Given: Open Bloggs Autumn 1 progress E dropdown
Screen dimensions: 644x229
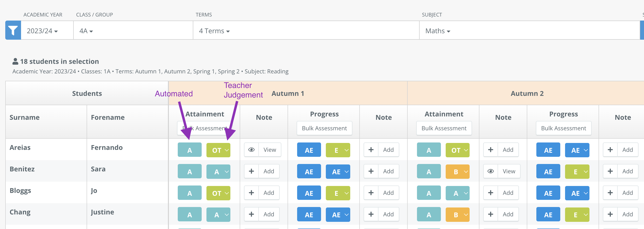Looking at the screenshot, I should [338, 193].
